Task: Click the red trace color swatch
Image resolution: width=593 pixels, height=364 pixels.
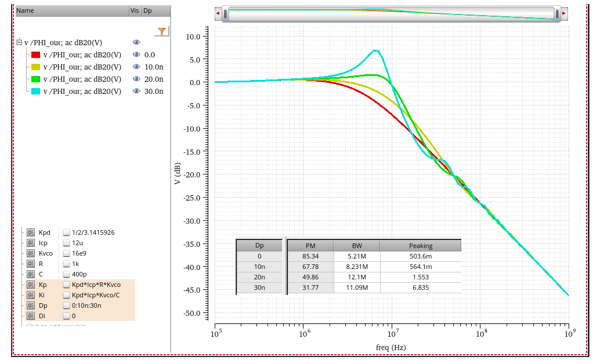Action: [x=35, y=54]
